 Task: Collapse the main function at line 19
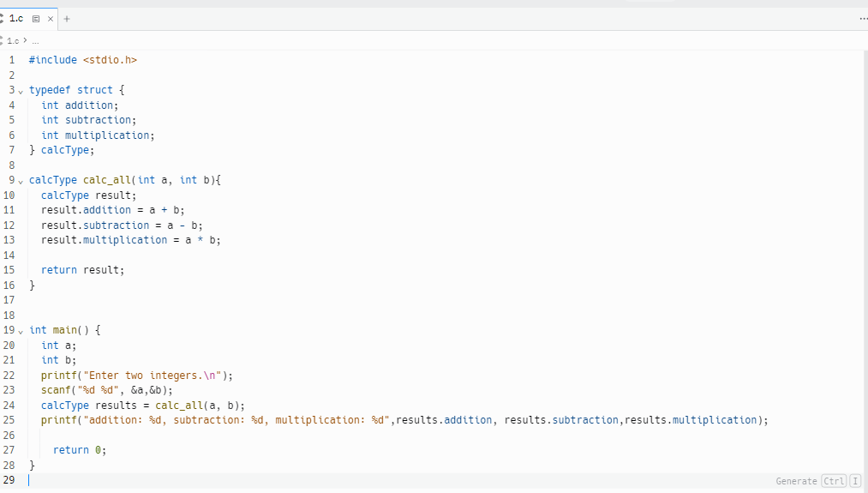[21, 331]
